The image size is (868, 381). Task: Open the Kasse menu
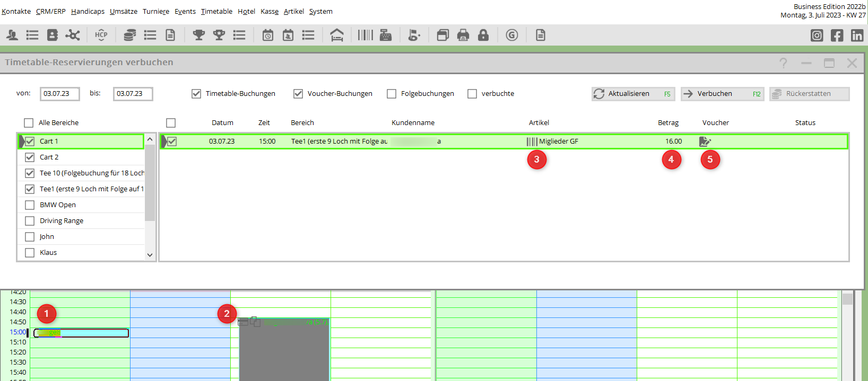[x=270, y=11]
